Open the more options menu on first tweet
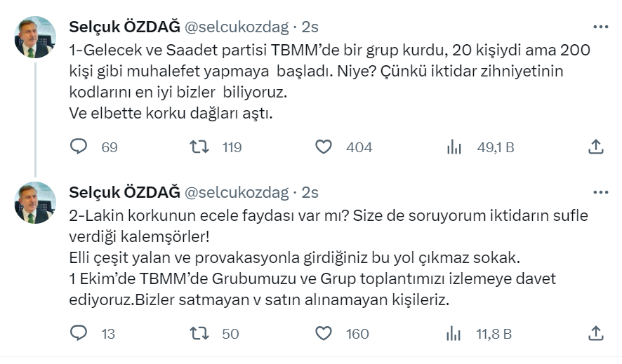This screenshot has width=622, height=364. (x=601, y=27)
